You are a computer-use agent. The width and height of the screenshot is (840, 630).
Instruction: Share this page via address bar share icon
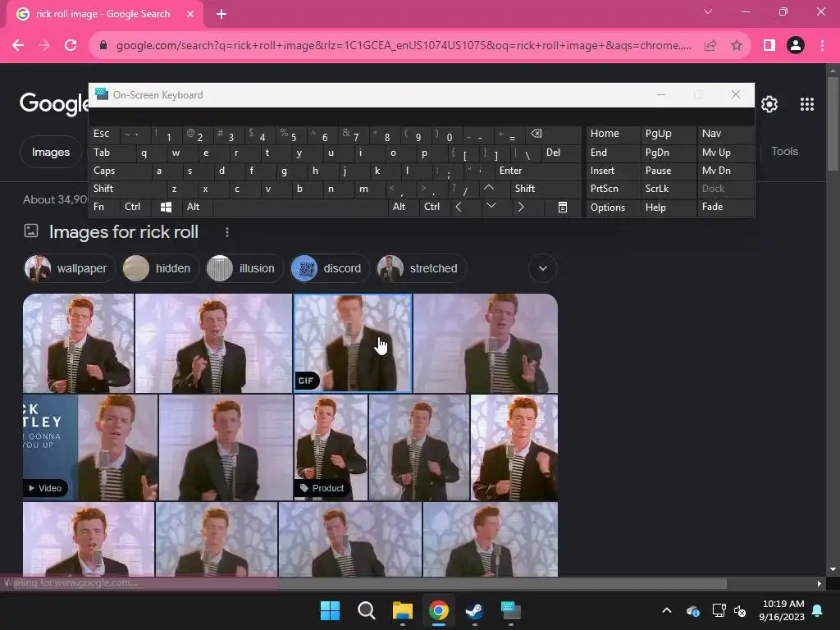pyautogui.click(x=710, y=46)
